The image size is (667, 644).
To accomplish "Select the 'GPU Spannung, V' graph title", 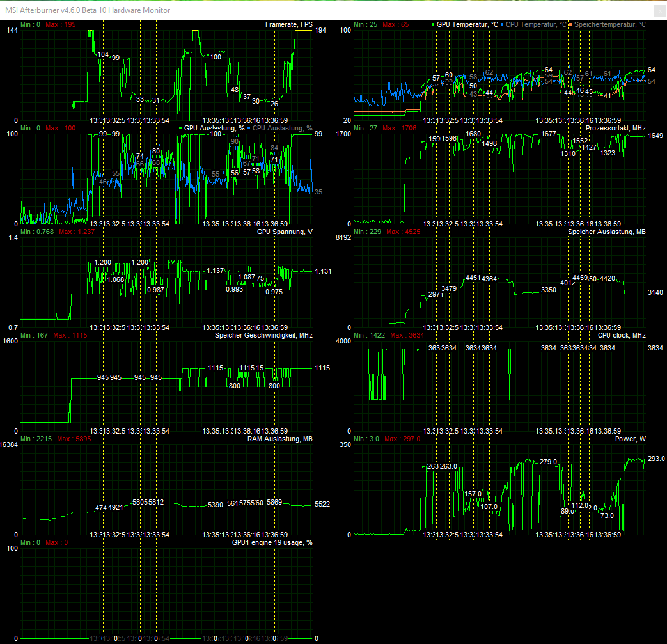I will click(285, 232).
